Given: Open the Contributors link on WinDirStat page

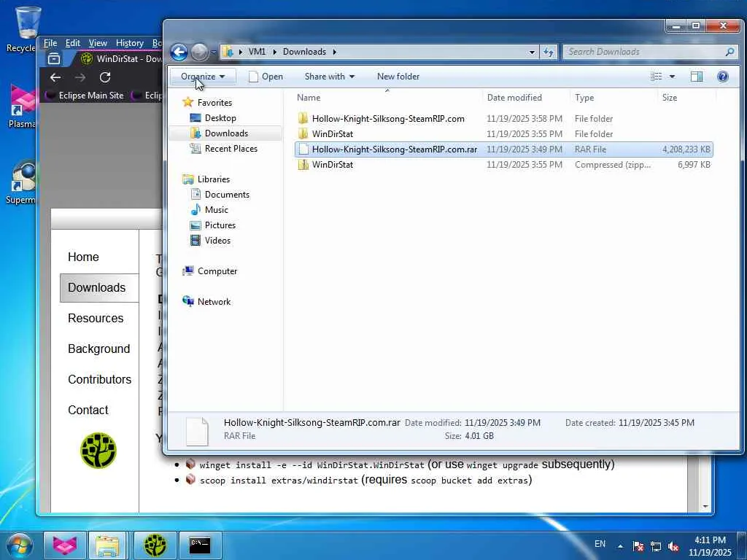Looking at the screenshot, I should click(99, 379).
